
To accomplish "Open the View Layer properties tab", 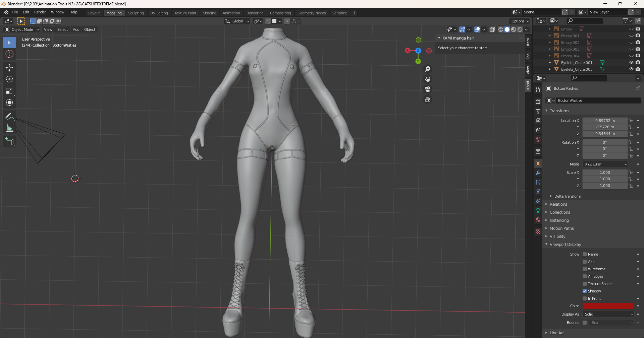I will pos(538,121).
